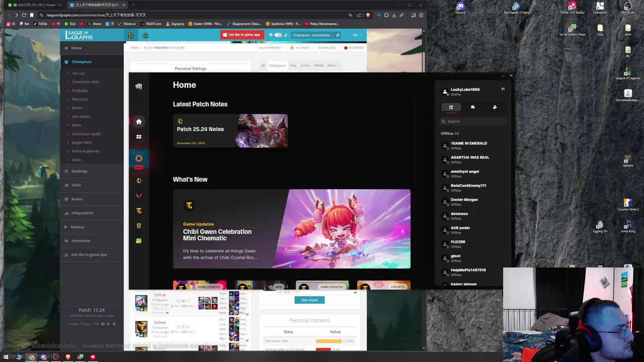The height and width of the screenshot is (362, 644).
Task: Open the Riot fist logo in Riot Client sidebar
Action: (139, 86)
